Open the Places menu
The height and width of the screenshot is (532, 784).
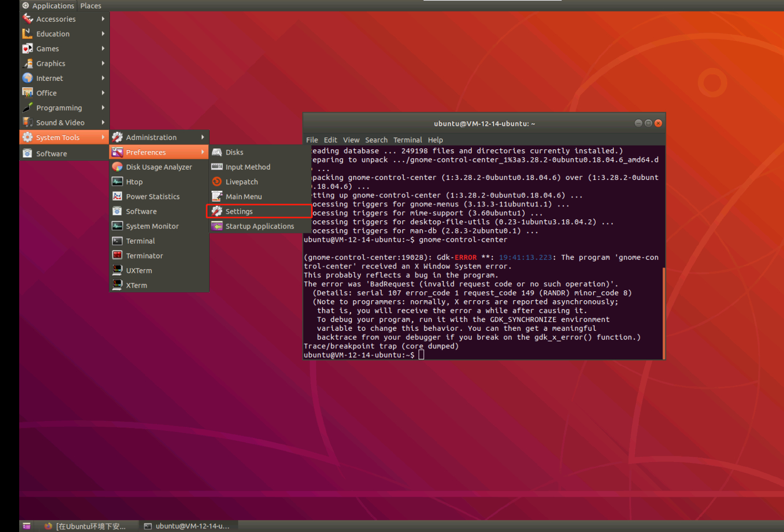tap(91, 6)
